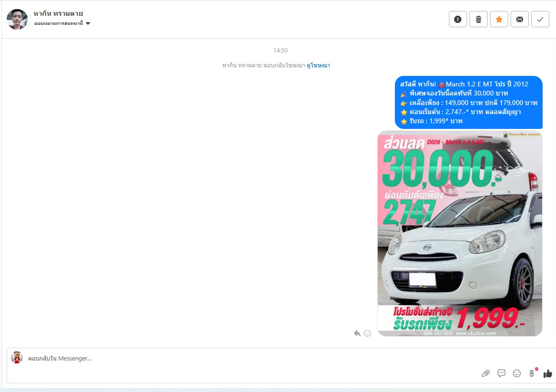The image size is (556, 392).
Task: Click the 14:50 timestamp
Action: click(x=281, y=50)
